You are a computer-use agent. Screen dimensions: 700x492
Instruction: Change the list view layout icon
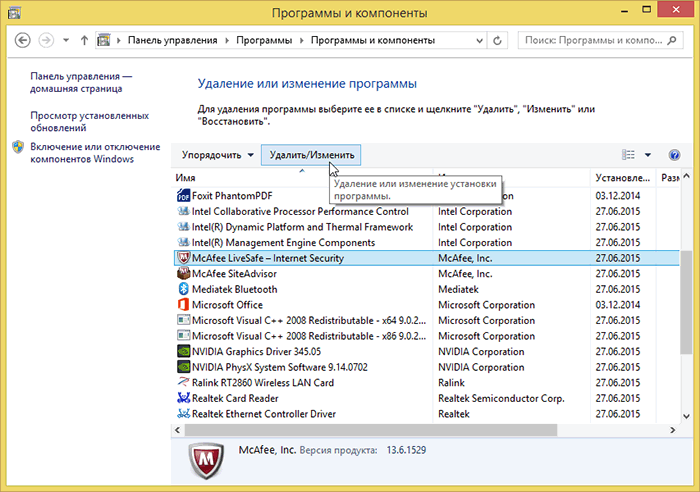point(628,155)
